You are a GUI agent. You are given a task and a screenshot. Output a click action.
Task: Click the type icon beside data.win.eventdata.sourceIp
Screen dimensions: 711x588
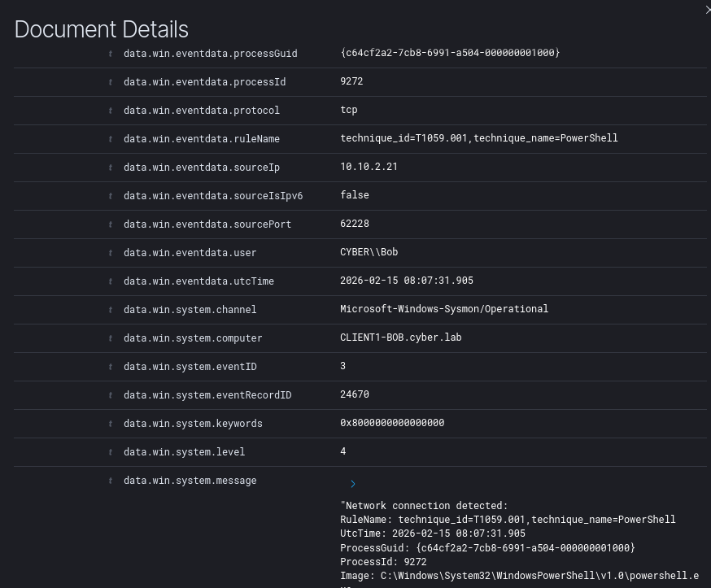point(111,168)
